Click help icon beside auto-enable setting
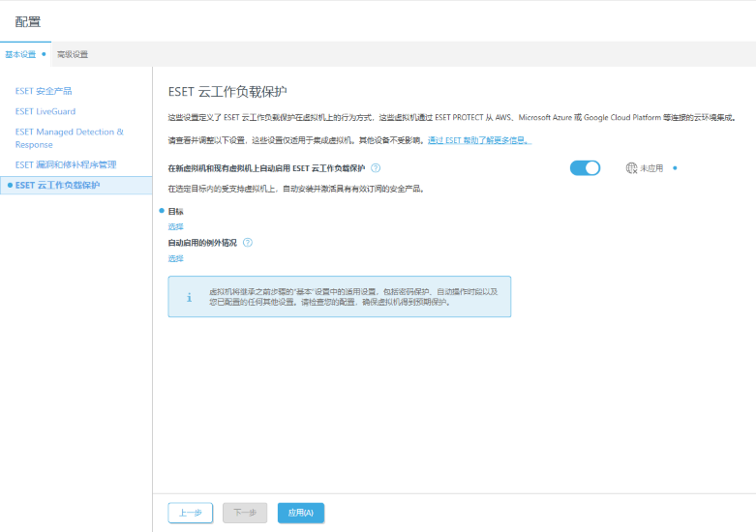 pyautogui.click(x=376, y=168)
